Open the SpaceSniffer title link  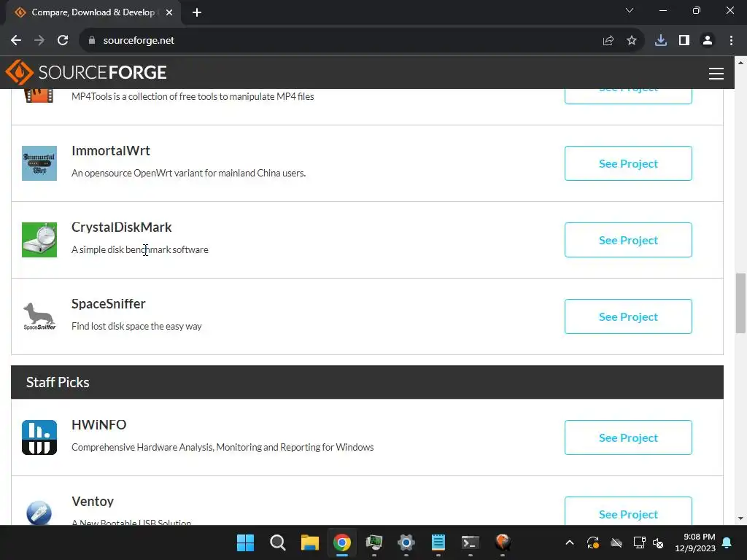tap(108, 304)
